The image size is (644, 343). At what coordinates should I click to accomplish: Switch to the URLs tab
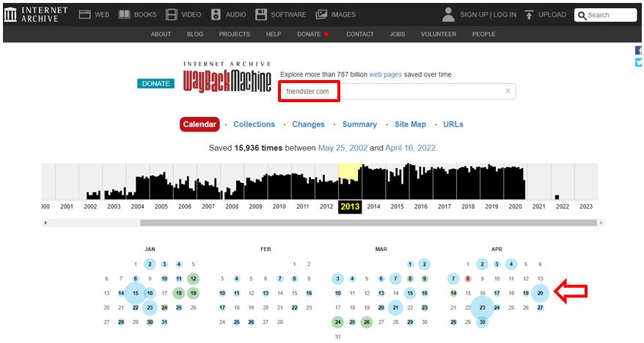tap(453, 124)
